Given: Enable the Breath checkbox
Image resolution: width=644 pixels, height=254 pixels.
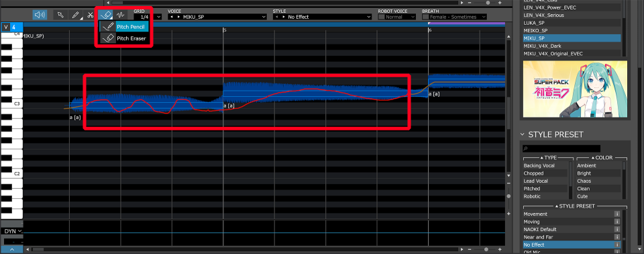Looking at the screenshot, I should pos(425,17).
